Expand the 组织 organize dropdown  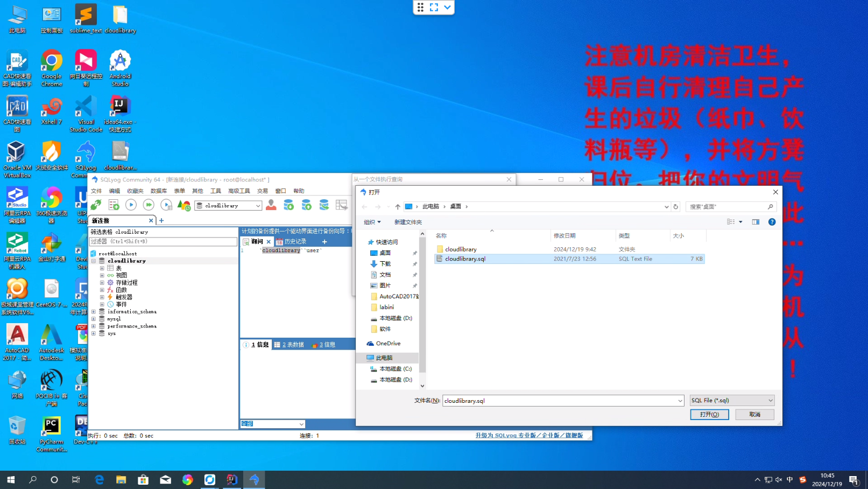coord(372,222)
